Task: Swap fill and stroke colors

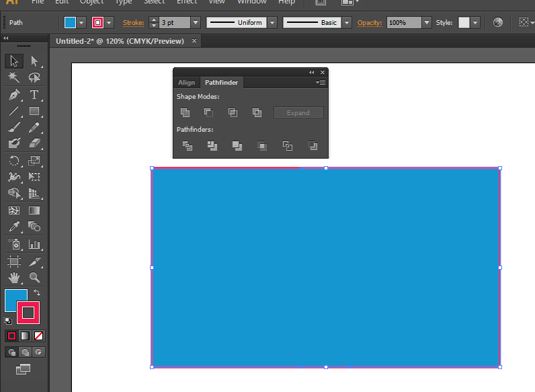Action: coord(36,292)
